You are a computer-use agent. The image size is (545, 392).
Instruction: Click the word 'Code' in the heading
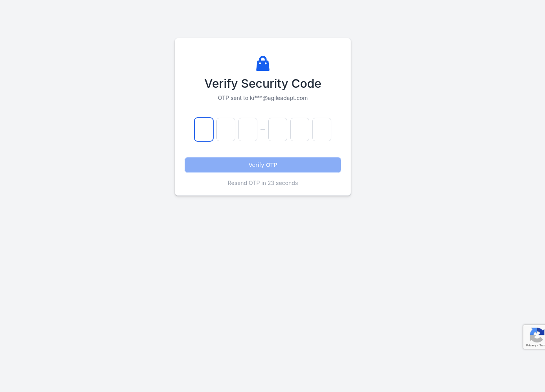306,83
